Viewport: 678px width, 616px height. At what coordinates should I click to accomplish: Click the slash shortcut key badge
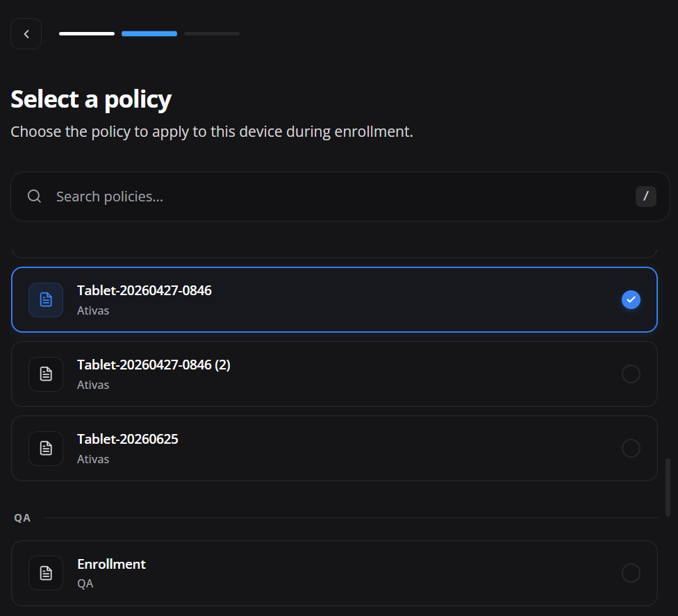(645, 197)
